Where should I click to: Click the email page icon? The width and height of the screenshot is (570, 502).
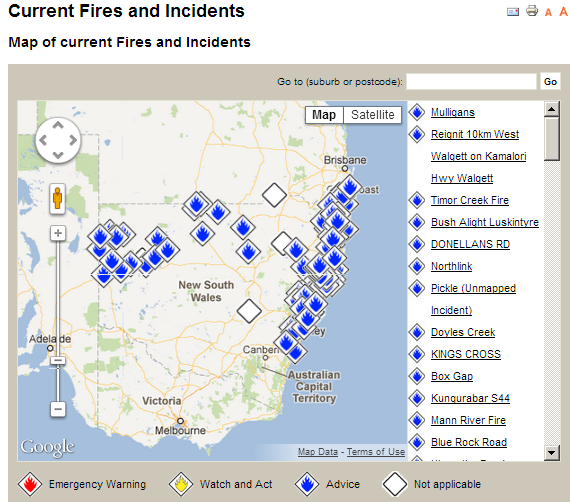[513, 12]
